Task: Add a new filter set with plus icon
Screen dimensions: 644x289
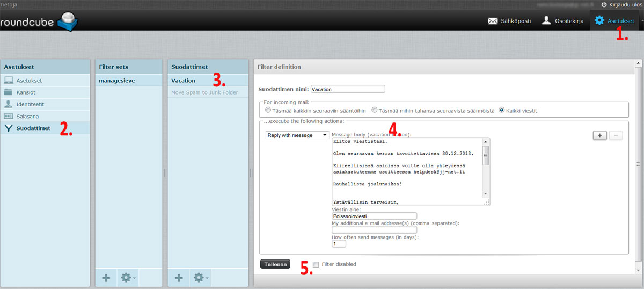Action: pos(106,278)
